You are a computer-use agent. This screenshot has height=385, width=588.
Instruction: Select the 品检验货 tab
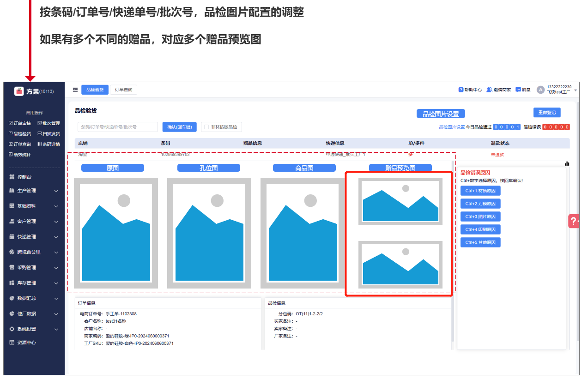(95, 90)
